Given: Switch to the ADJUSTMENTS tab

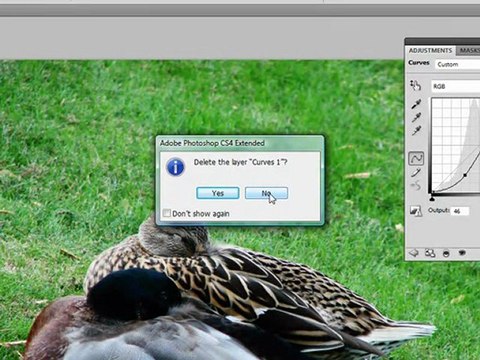Looking at the screenshot, I should 430,50.
